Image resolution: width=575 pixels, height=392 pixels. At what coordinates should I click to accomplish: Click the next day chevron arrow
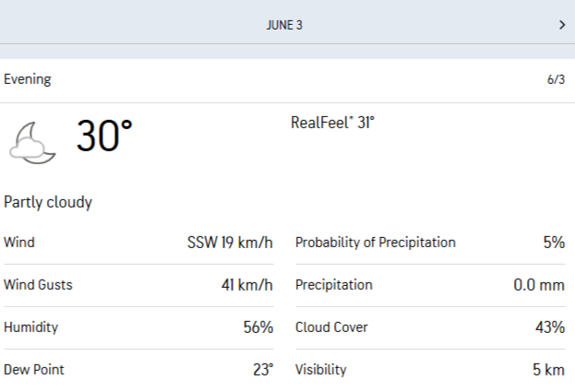coord(561,25)
